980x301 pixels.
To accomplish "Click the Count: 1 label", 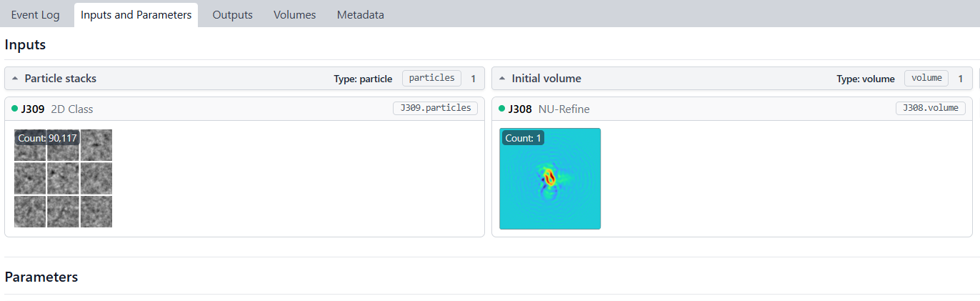I will (x=523, y=138).
